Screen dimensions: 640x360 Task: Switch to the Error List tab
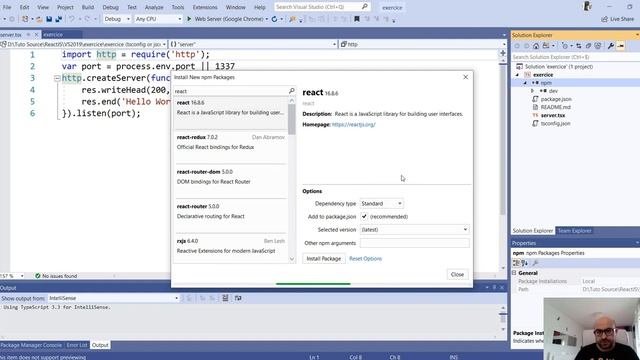(77, 345)
